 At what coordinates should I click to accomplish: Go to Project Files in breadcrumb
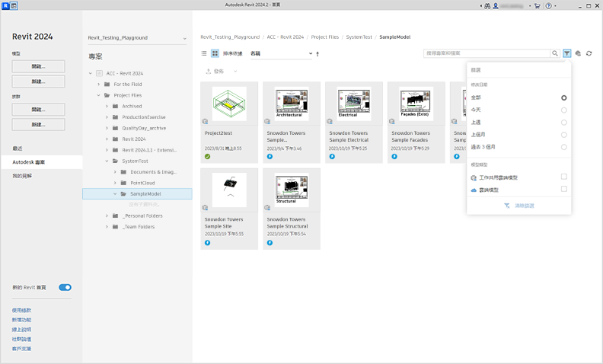[325, 37]
